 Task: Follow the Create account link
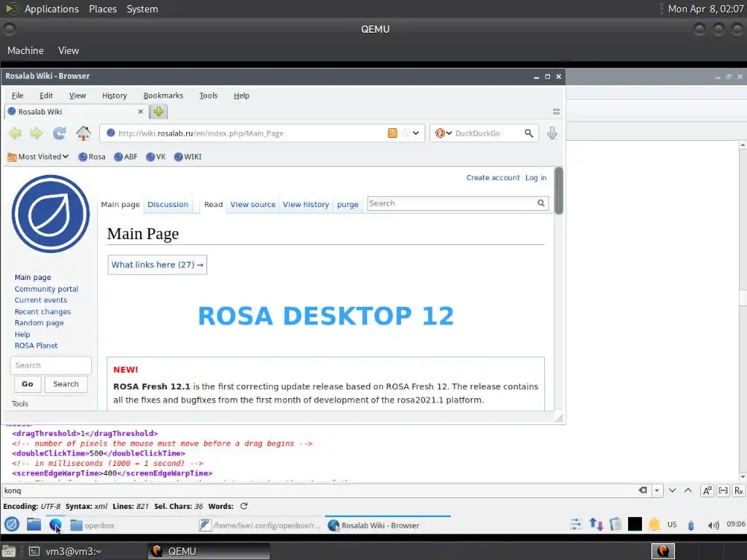(x=493, y=178)
